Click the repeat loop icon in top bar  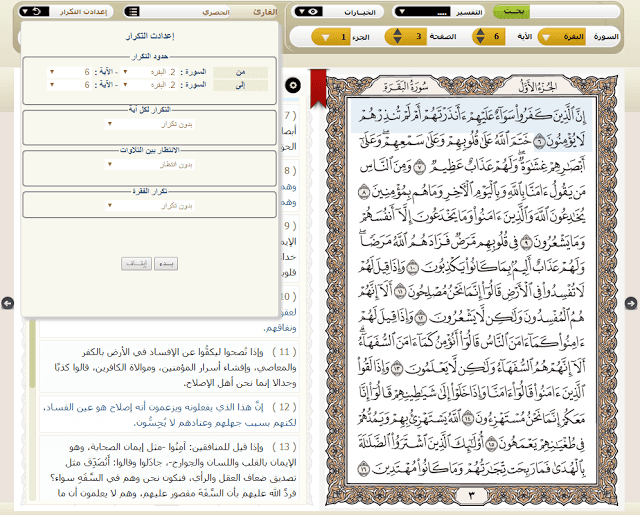click(36, 11)
